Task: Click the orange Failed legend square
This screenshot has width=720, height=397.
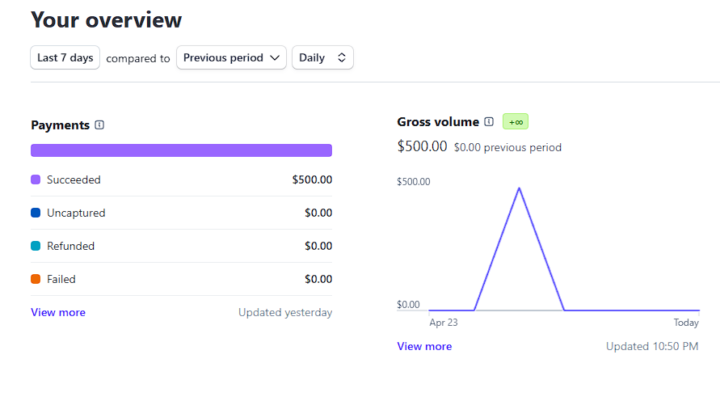Action: pos(35,279)
